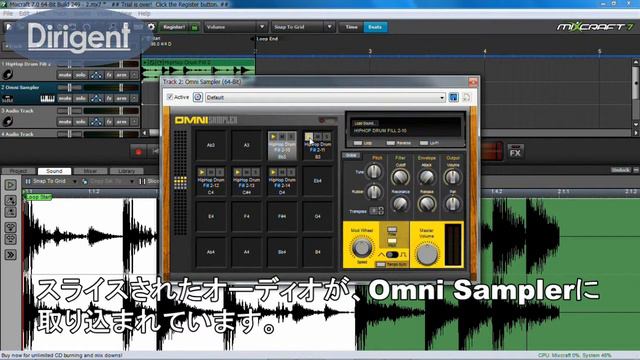Solo the B3 pad in Omni Sampler
640x360 pixels.
[327, 136]
